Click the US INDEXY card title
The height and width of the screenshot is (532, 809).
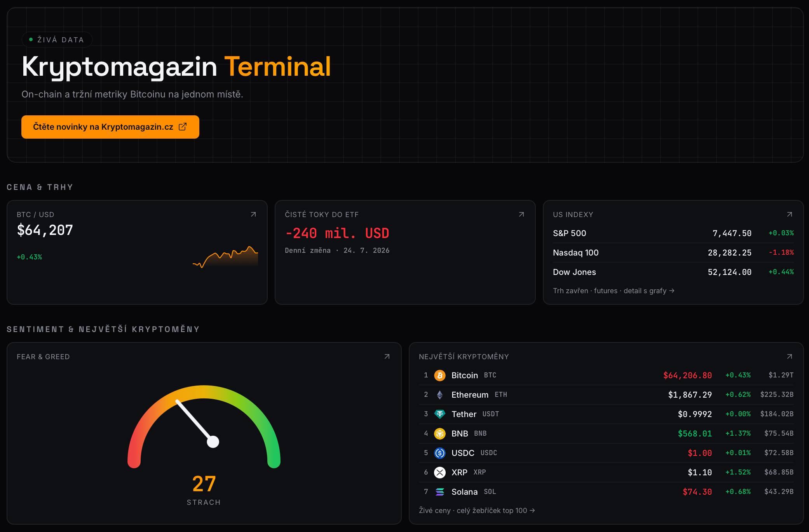click(573, 215)
